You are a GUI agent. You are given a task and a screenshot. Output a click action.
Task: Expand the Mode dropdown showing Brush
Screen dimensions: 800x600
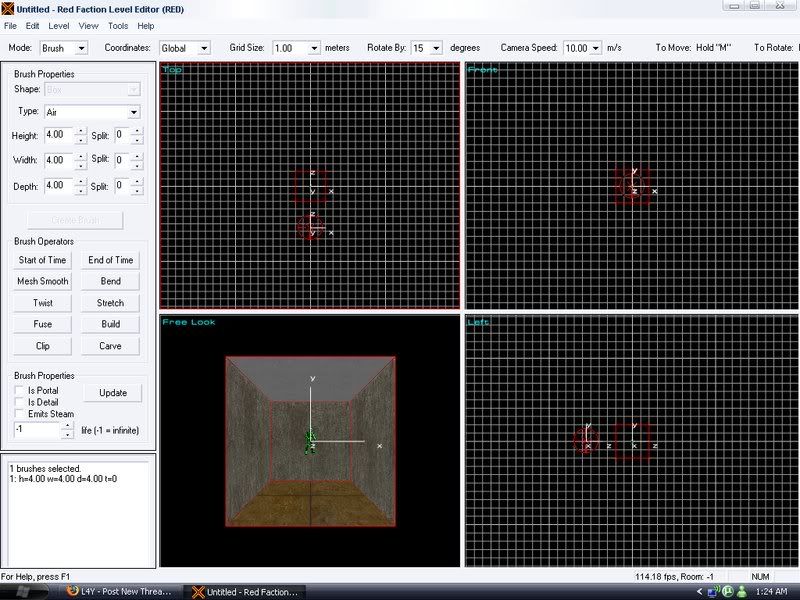[x=81, y=48]
